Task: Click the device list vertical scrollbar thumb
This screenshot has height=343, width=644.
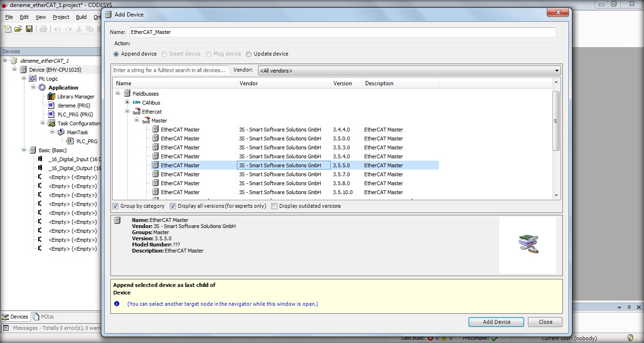Action: 556,121
